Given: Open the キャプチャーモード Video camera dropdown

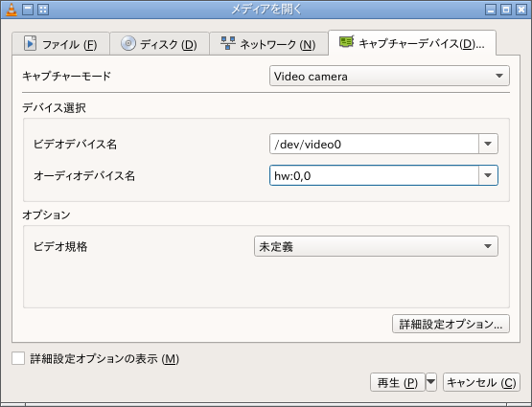Looking at the screenshot, I should click(389, 76).
